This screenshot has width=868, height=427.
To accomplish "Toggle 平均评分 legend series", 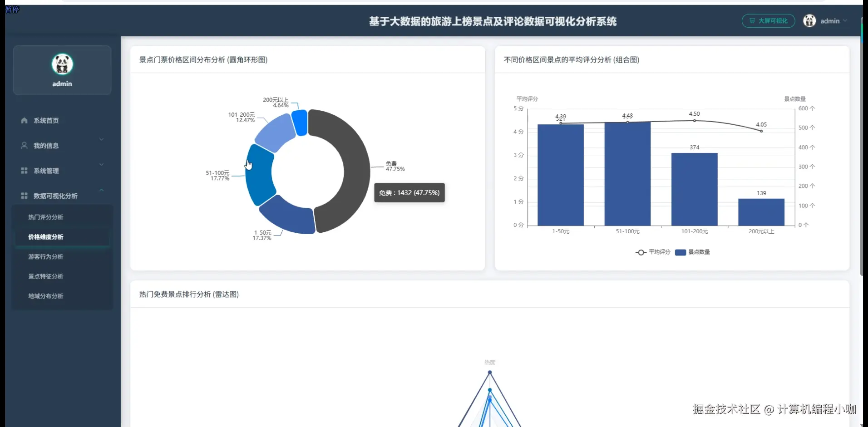I will pos(653,252).
